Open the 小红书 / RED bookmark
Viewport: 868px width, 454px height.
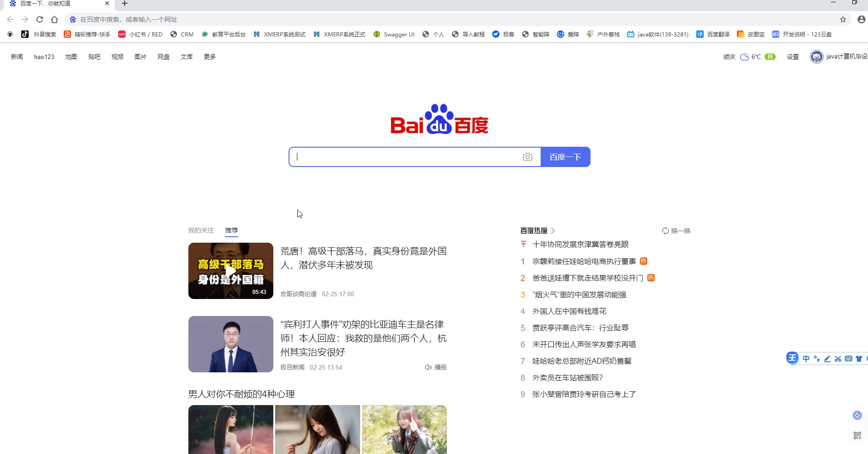[140, 34]
